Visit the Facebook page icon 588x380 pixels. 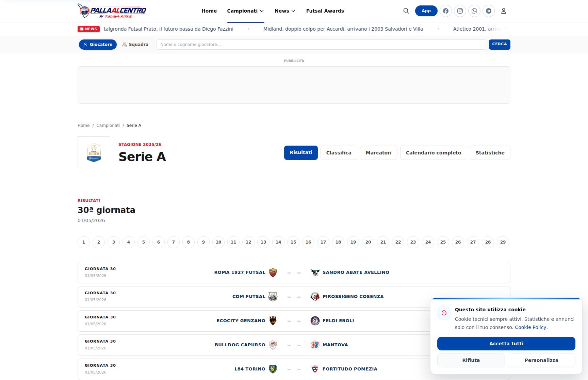(x=446, y=11)
